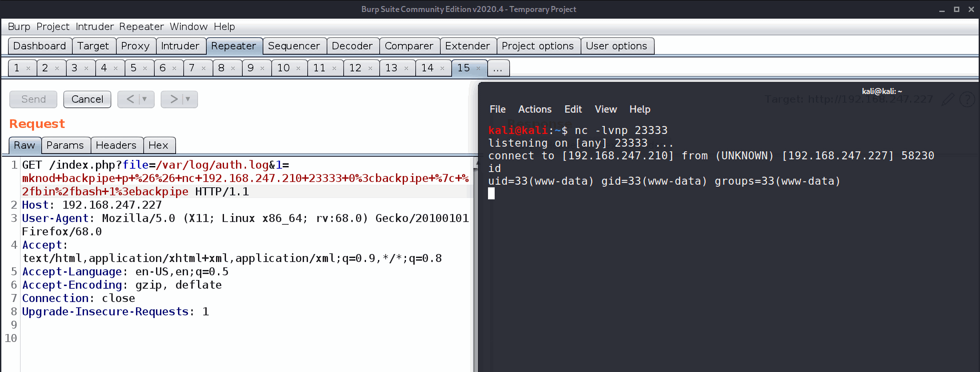Open the terminal View menu

click(606, 110)
